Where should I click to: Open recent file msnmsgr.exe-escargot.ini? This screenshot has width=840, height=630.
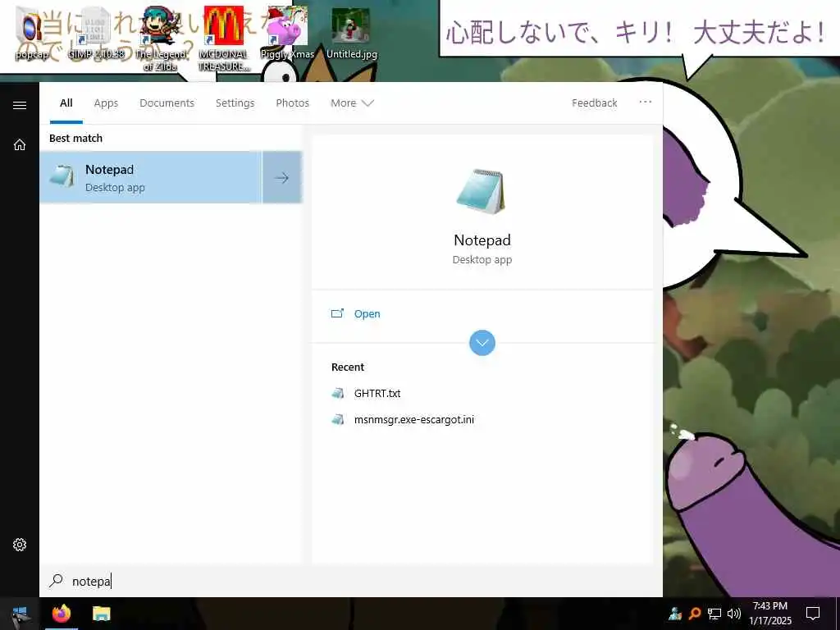click(x=414, y=419)
